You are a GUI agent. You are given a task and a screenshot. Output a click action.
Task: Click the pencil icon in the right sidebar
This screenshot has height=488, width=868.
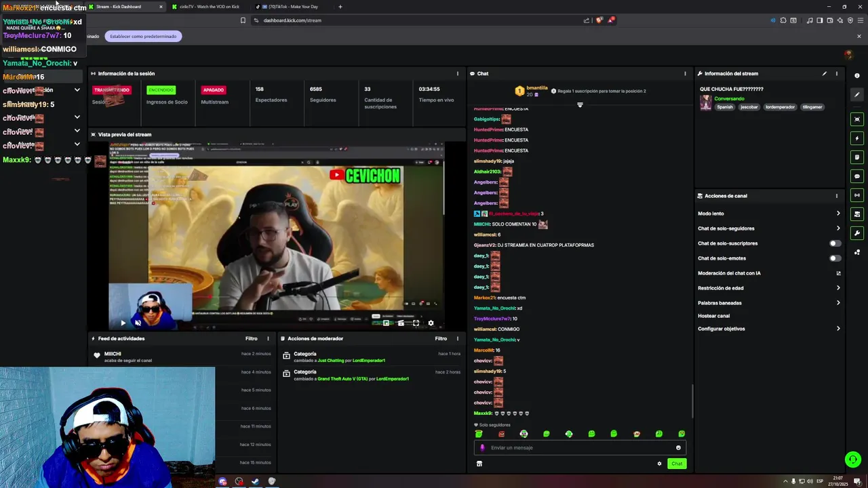click(x=857, y=95)
